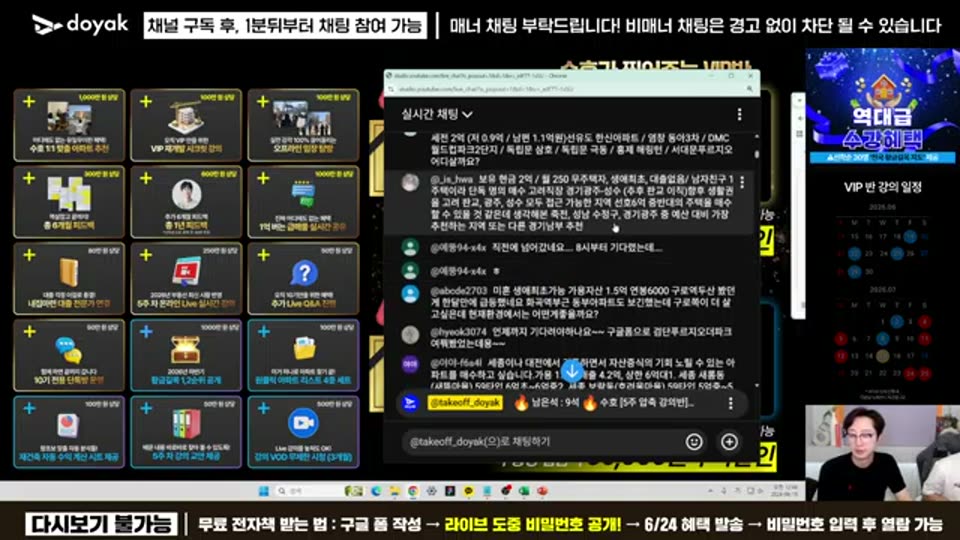
Task: Click the chat scrollbar down arrow
Action: (x=757, y=385)
